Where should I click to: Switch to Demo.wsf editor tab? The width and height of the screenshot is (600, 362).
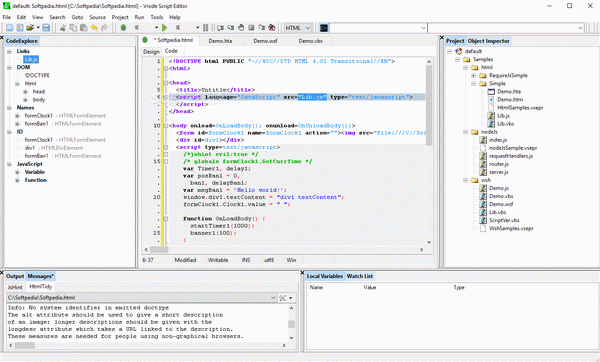[x=265, y=41]
